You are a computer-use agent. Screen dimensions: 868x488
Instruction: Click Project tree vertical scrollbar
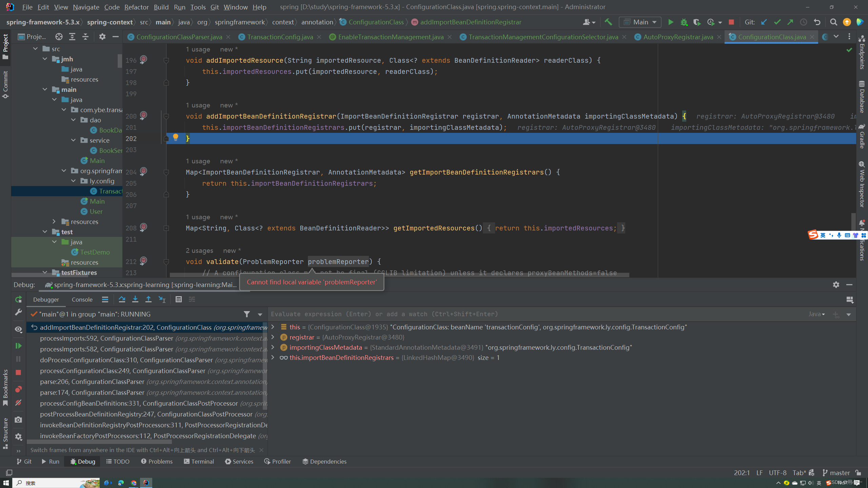[120, 61]
